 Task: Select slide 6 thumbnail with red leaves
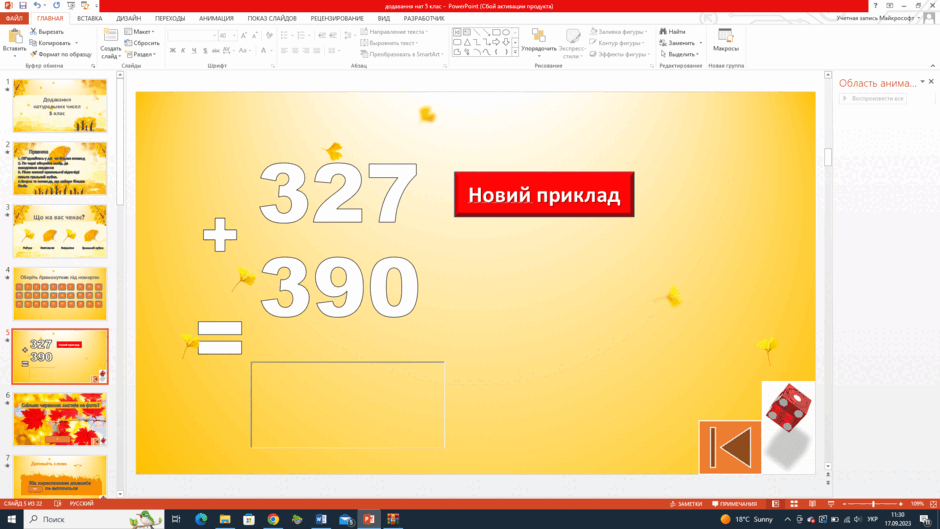click(60, 419)
